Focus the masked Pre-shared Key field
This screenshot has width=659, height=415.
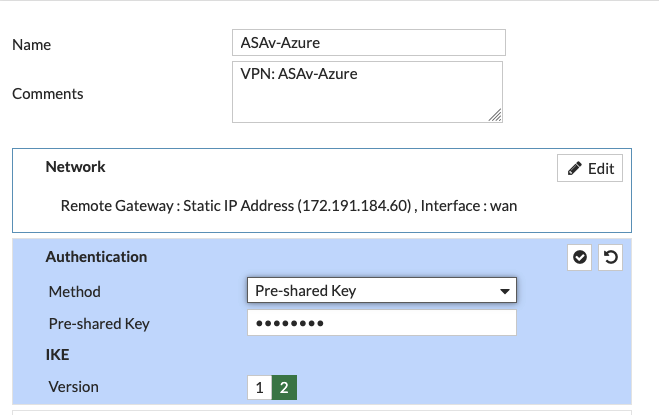(x=381, y=323)
